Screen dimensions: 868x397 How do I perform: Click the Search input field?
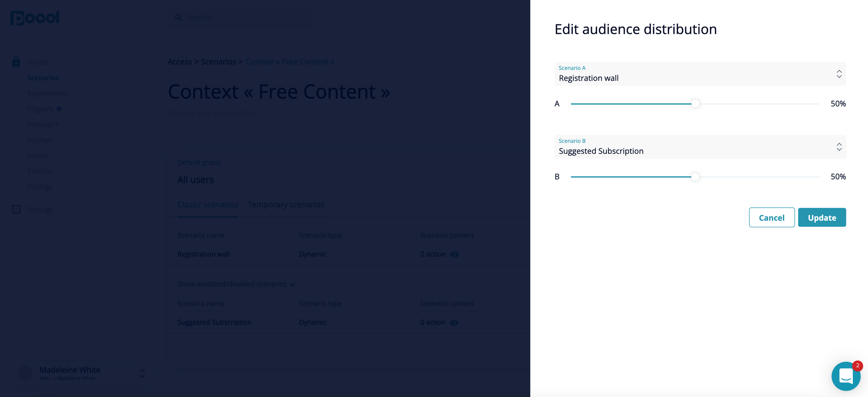coord(241,17)
